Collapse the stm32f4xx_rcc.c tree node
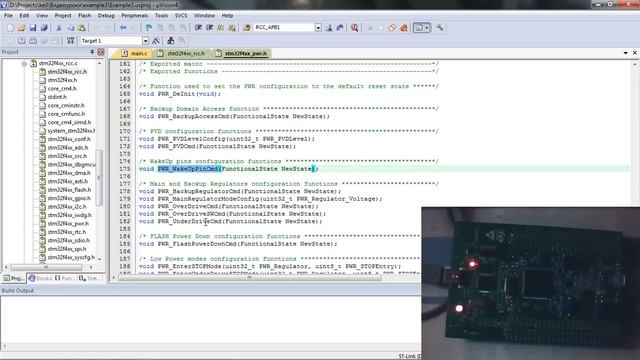The width and height of the screenshot is (640, 360). pos(24,64)
